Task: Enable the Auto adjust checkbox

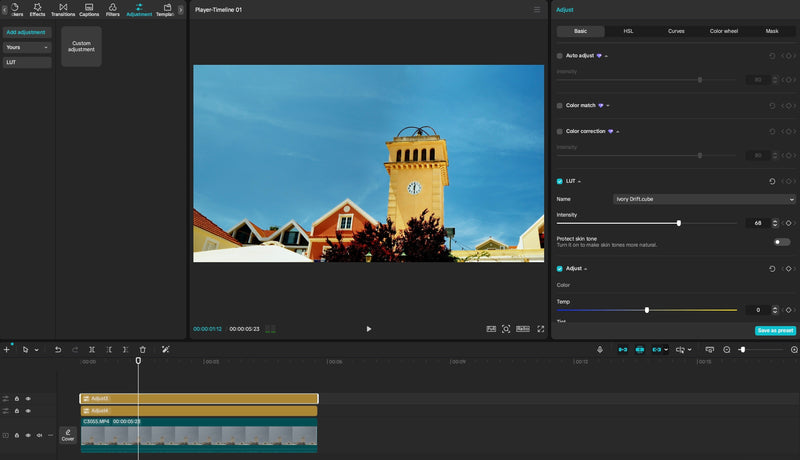Action: (x=560, y=56)
